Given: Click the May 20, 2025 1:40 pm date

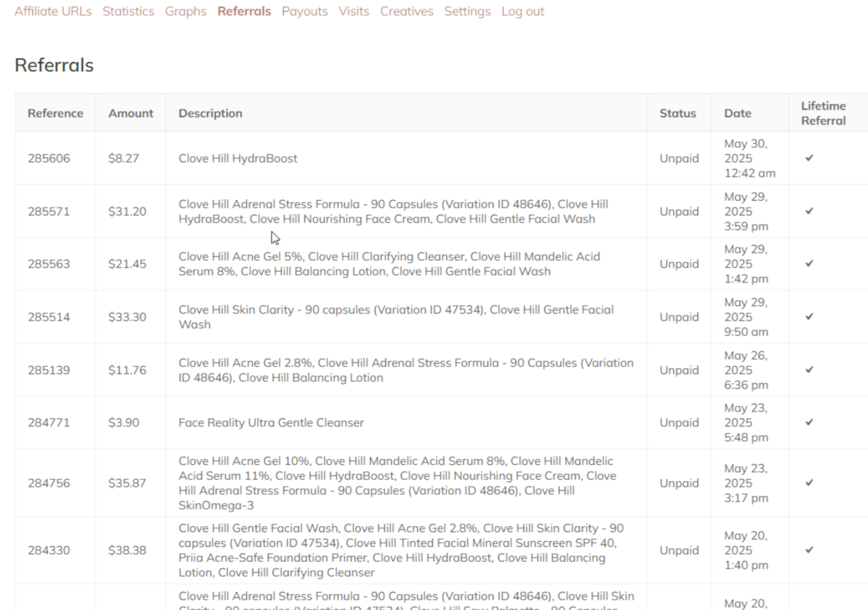Looking at the screenshot, I should 746,550.
